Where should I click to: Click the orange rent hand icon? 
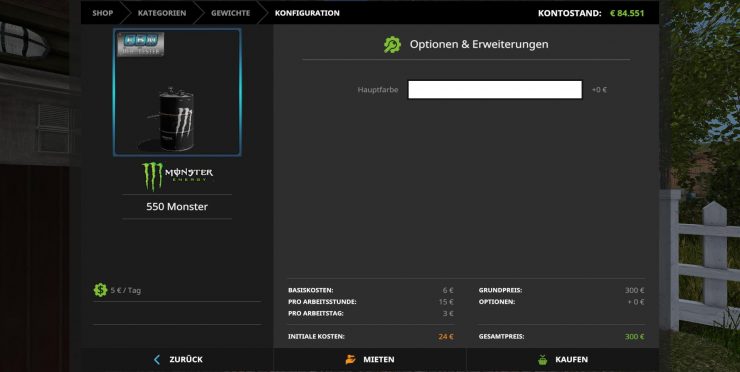coord(350,360)
